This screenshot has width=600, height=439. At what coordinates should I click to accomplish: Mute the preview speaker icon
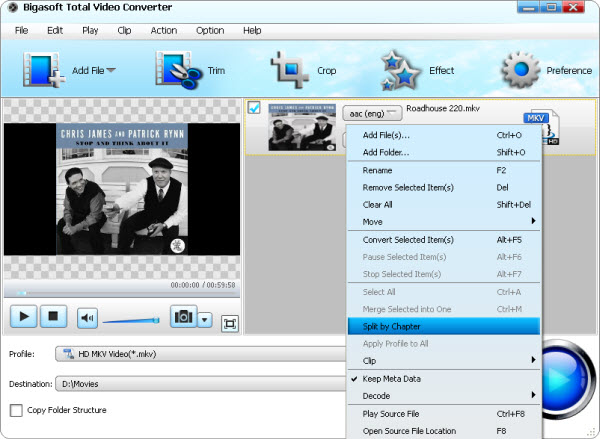click(x=87, y=318)
